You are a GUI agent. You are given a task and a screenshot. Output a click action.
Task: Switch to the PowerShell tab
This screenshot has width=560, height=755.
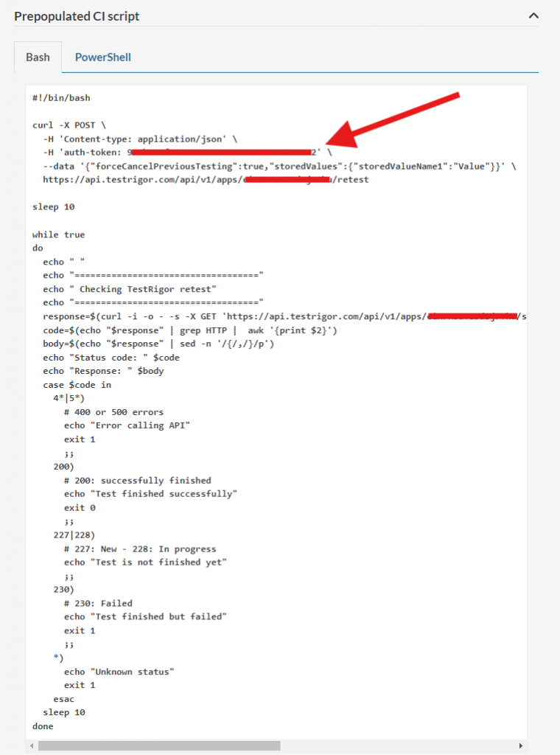(x=103, y=57)
